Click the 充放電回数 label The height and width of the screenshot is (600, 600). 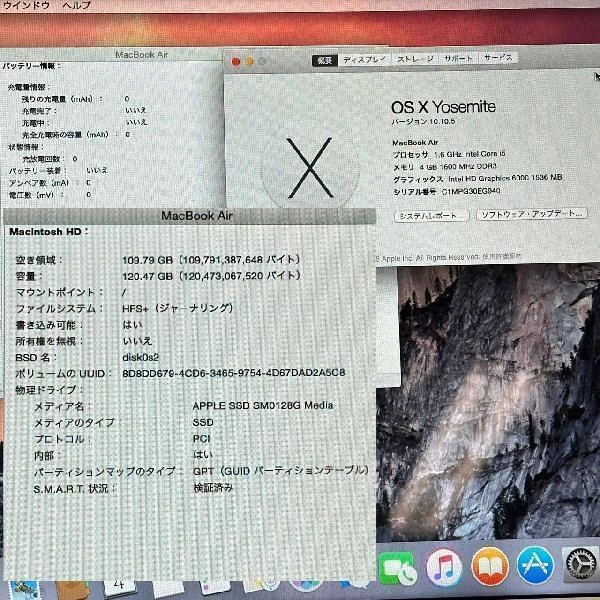(44, 159)
